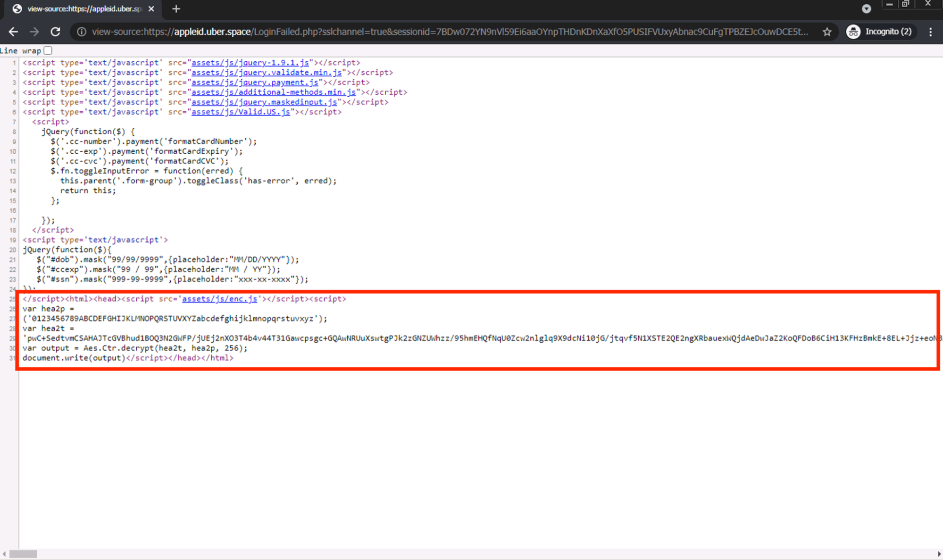Reload the view-source page
Viewport: 943px width, 560px height.
tap(55, 32)
